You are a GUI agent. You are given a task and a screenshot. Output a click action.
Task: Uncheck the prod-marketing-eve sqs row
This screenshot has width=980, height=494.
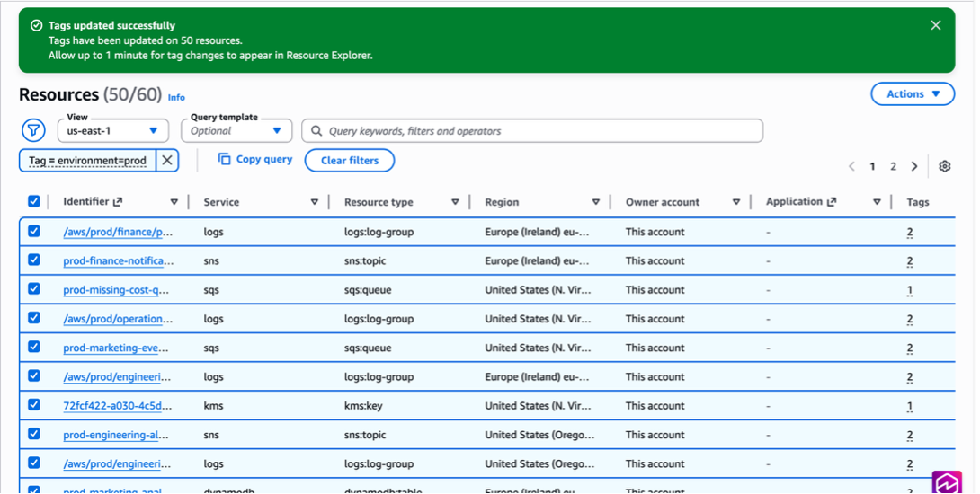click(x=34, y=347)
